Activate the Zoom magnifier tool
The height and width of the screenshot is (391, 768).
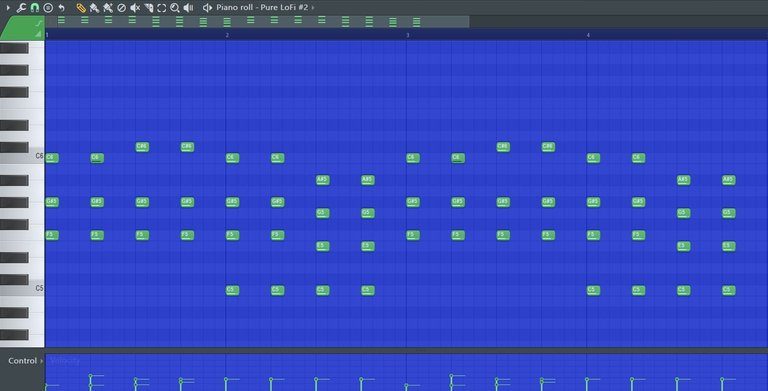(175, 7)
